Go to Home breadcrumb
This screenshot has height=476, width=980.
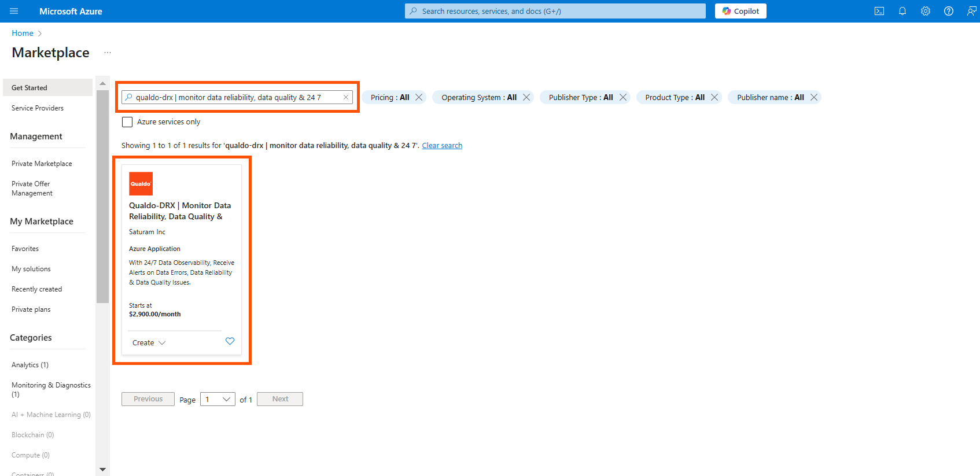[x=23, y=33]
